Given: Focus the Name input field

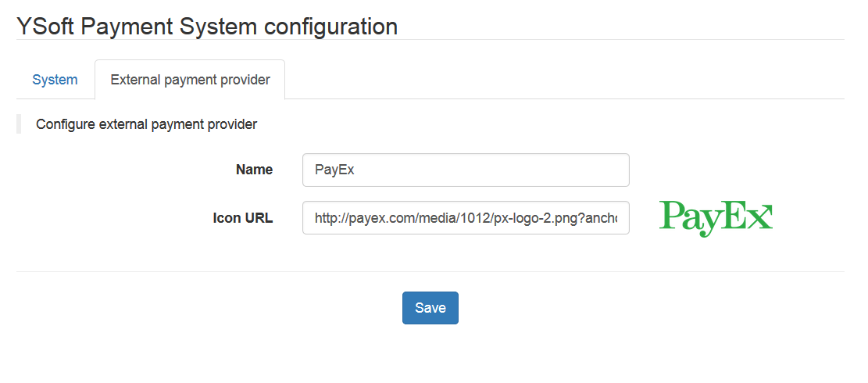Looking at the screenshot, I should (x=466, y=170).
